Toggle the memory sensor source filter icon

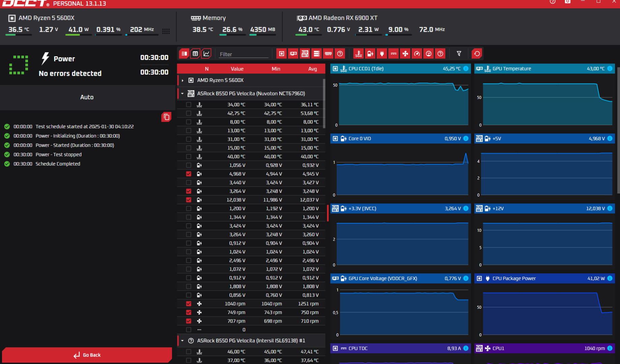pos(328,54)
